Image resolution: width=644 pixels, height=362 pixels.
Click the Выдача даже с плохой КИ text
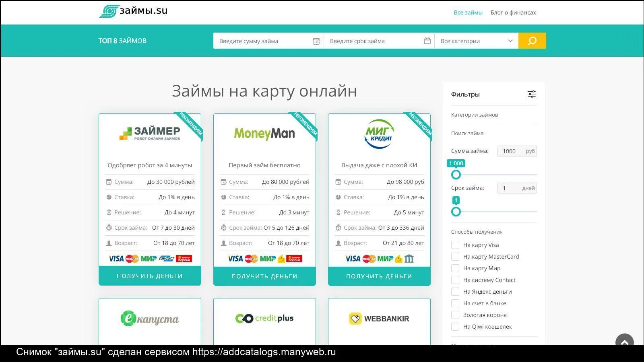click(379, 165)
